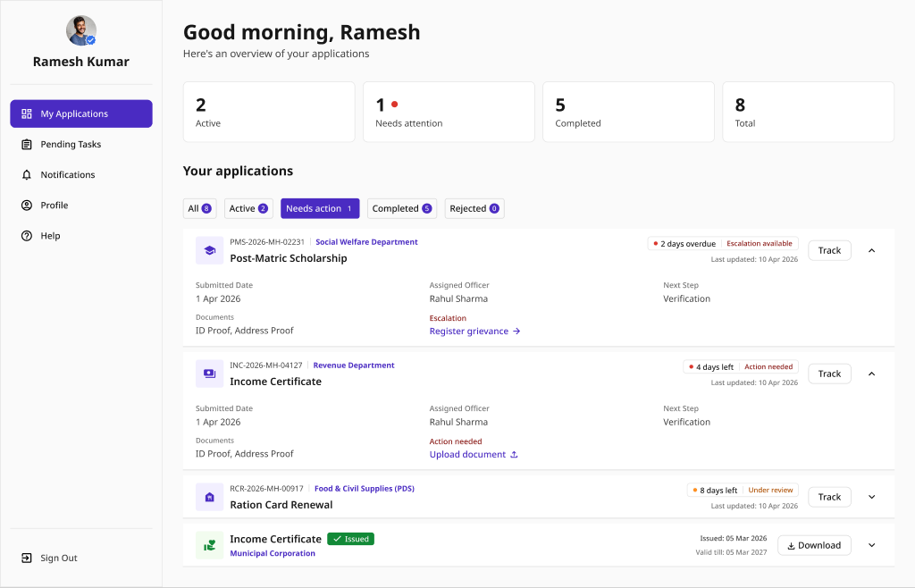
Task: Click the green icon of issued Income Certificate
Action: 209,545
